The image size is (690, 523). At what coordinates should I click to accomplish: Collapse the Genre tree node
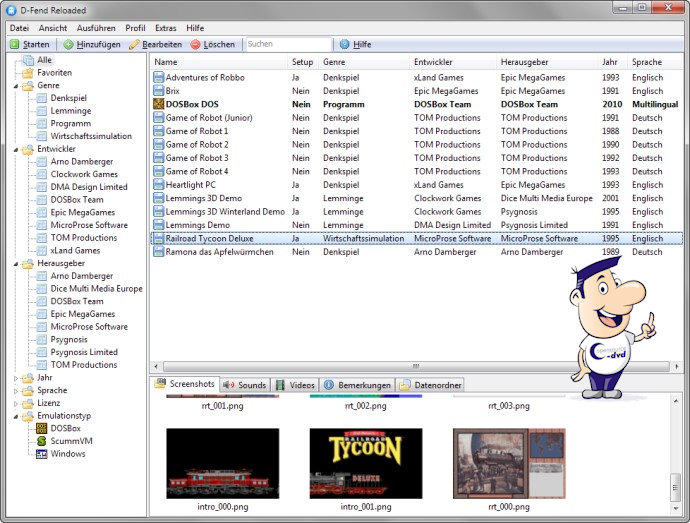[x=15, y=86]
